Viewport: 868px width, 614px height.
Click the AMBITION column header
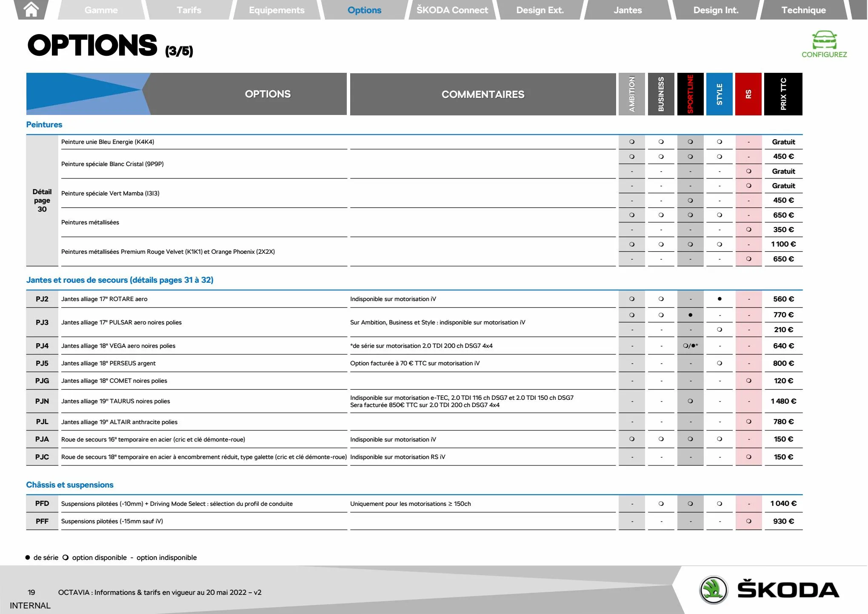(x=632, y=94)
